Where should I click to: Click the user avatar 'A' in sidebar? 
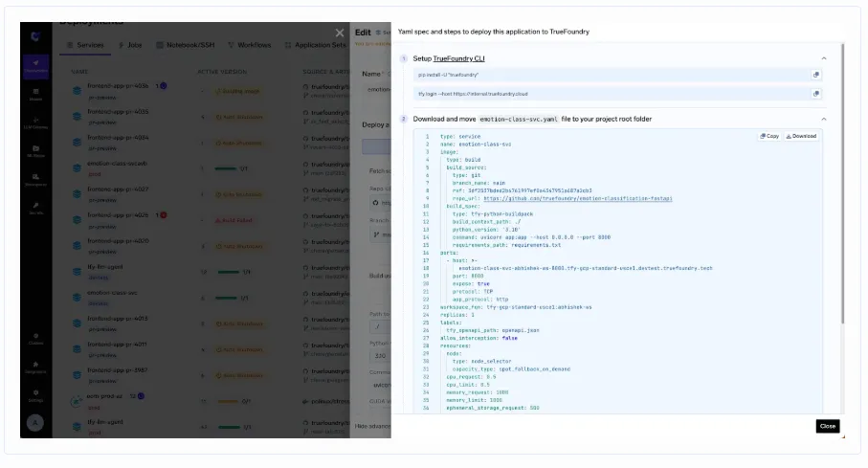(x=35, y=423)
